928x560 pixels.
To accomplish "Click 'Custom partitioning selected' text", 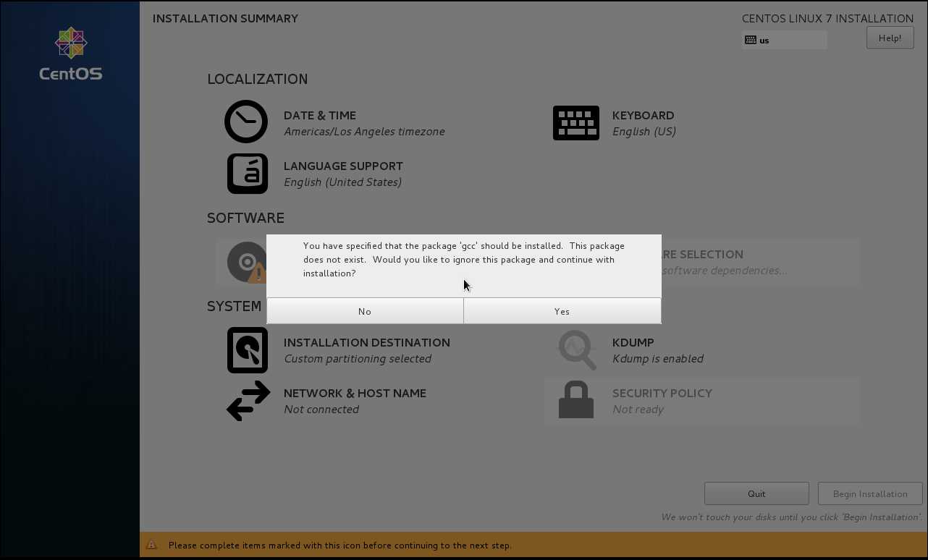I will (358, 359).
